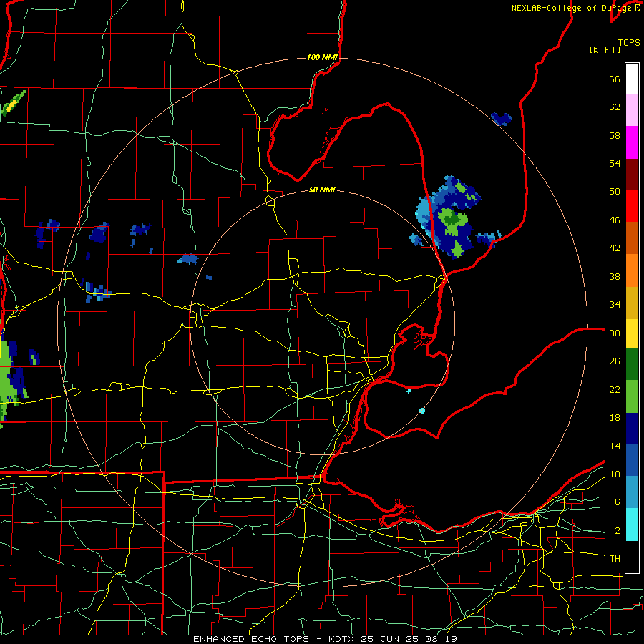
Task: Click the "TH" threshold legend label
Action: (x=615, y=559)
